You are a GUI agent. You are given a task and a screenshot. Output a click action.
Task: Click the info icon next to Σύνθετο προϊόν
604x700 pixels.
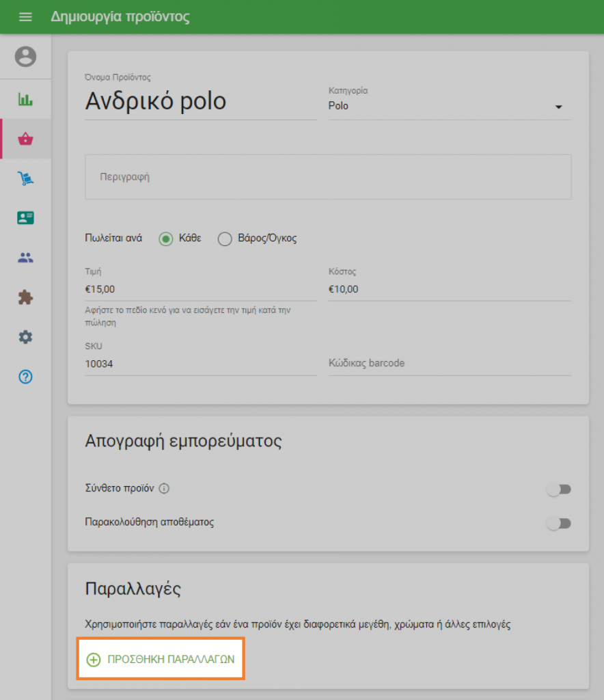(163, 488)
